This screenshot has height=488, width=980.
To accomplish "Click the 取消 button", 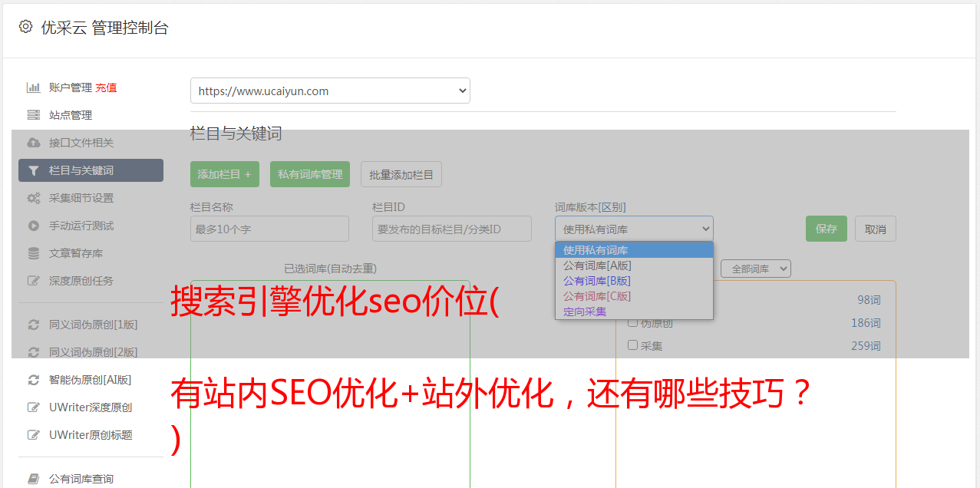I will (876, 229).
